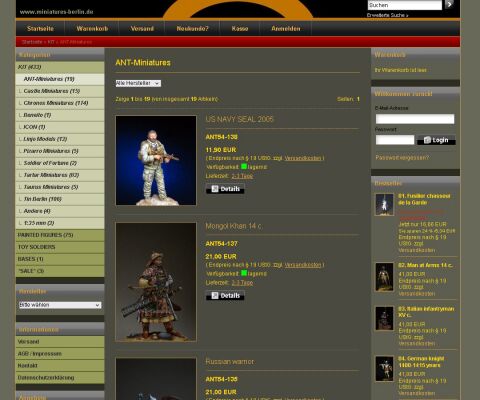This screenshot has width=480, height=400.
Task: Expand Alle Hersteller filter dropdown
Action: (138, 83)
